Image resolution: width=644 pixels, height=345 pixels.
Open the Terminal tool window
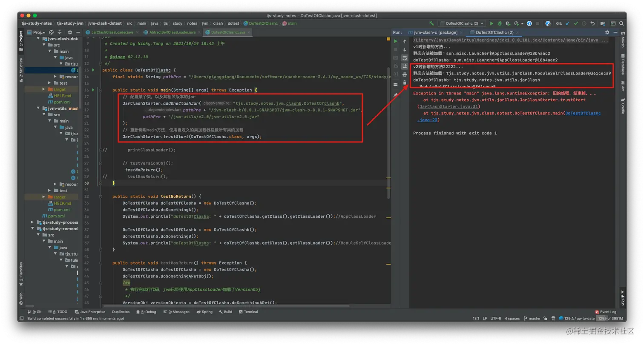tap(248, 312)
